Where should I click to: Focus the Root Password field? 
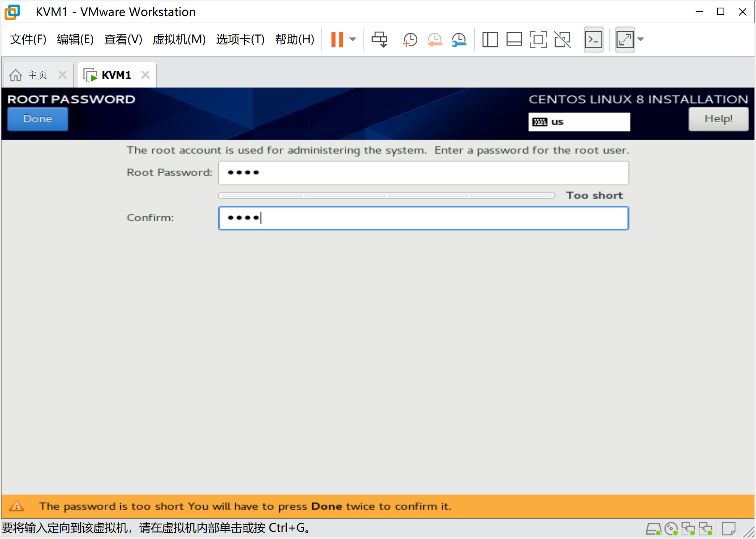(423, 173)
